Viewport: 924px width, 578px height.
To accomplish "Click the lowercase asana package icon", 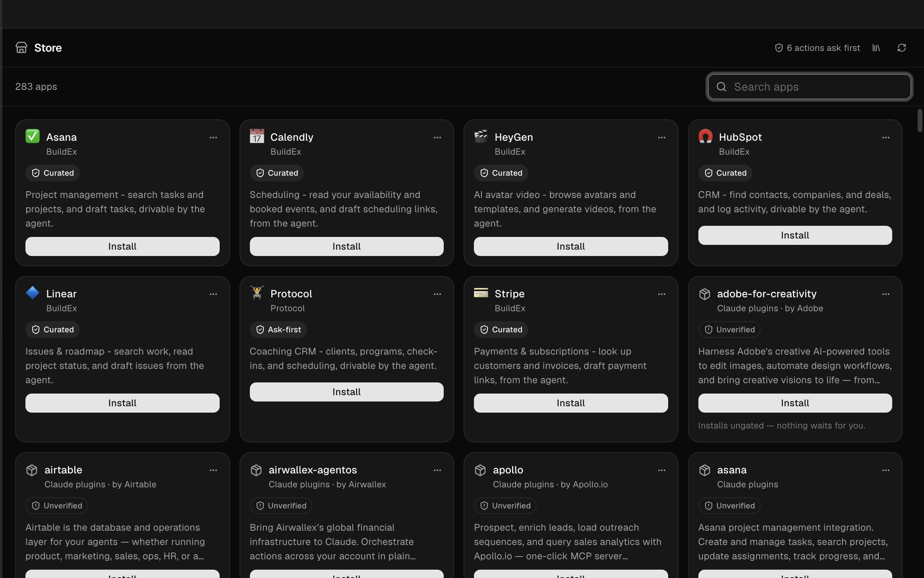I will (x=704, y=470).
